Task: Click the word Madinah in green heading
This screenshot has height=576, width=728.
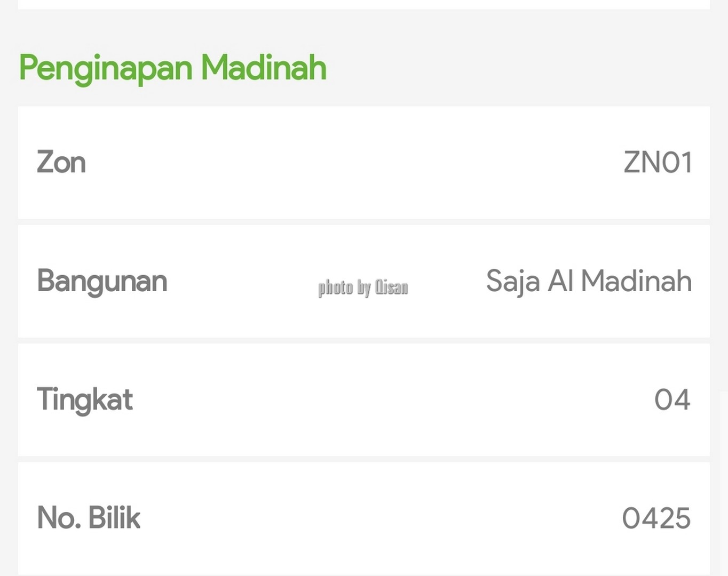Action: [264, 67]
